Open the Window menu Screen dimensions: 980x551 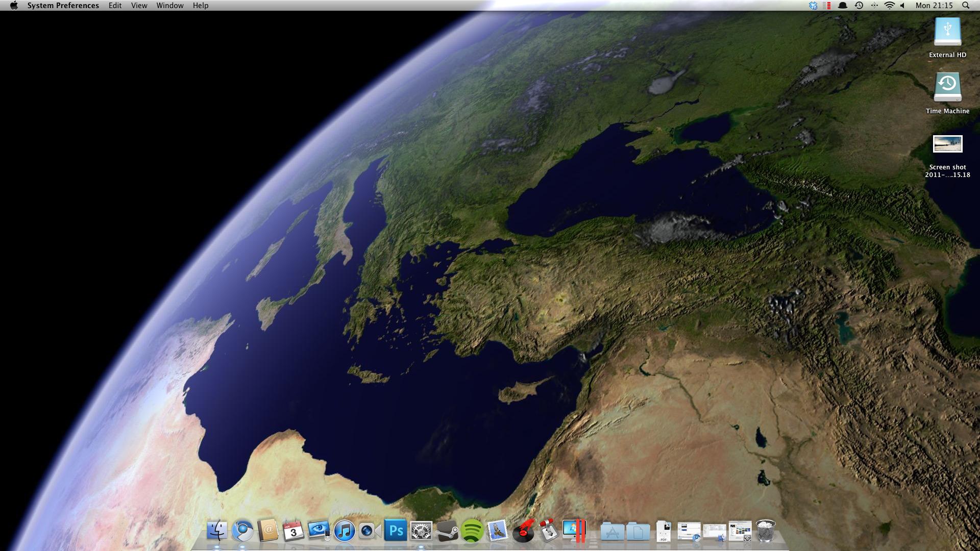pos(169,6)
